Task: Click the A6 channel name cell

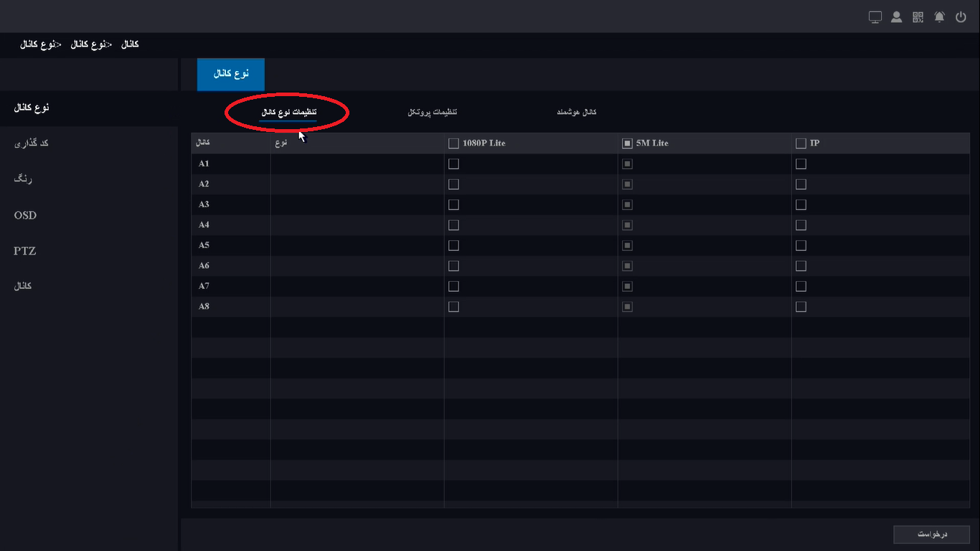Action: point(230,266)
